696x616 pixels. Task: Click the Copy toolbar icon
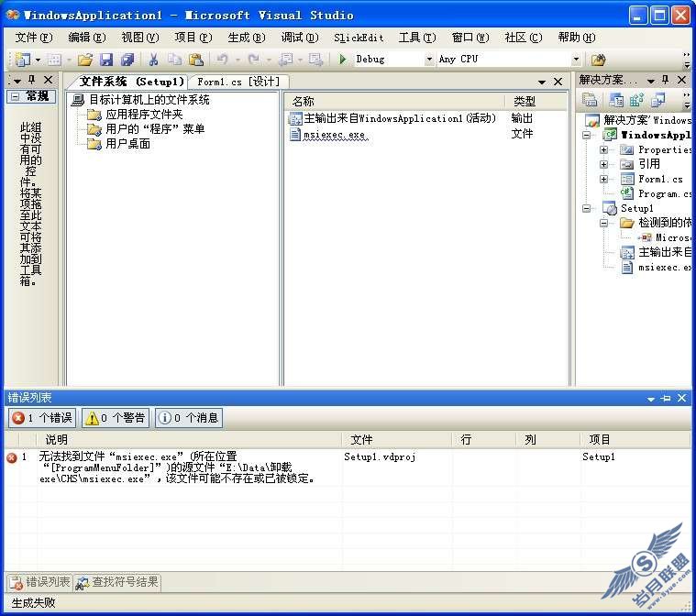click(x=175, y=59)
